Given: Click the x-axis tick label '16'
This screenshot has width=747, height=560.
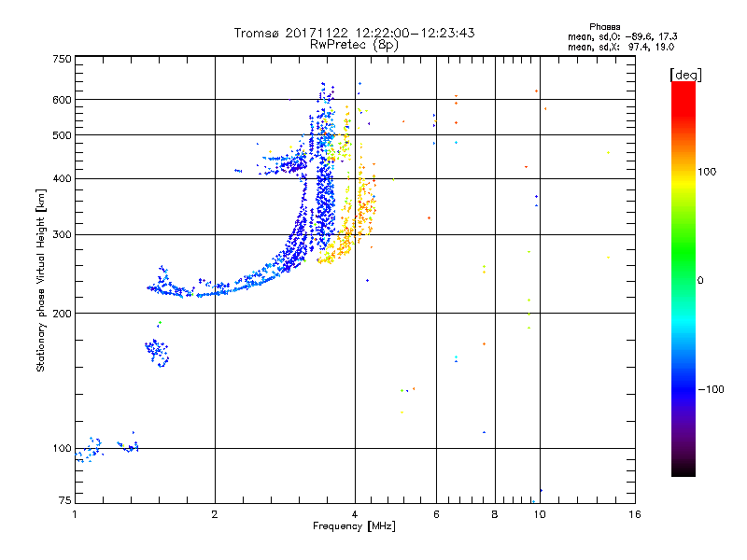Looking at the screenshot, I should (x=635, y=514).
